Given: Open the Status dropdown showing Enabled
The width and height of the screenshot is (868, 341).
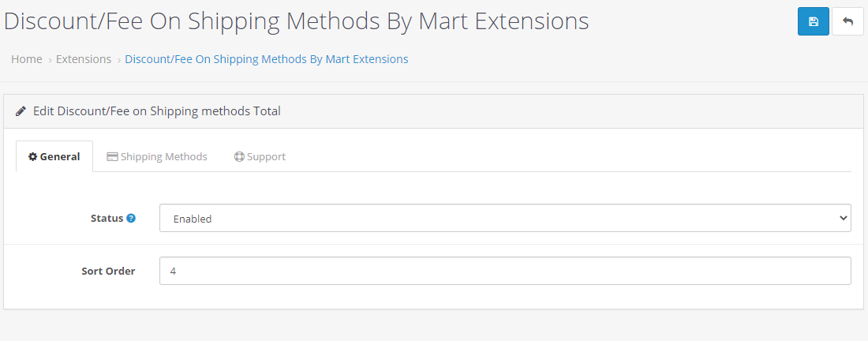Looking at the screenshot, I should pyautogui.click(x=505, y=218).
